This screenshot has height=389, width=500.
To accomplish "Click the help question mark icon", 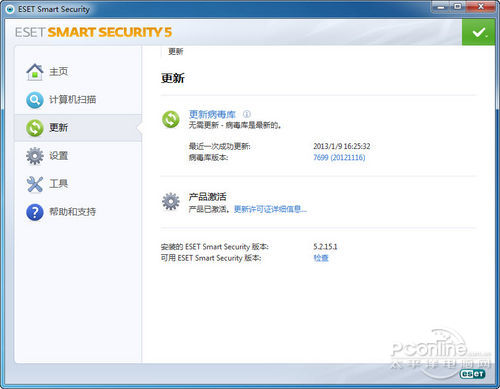I will point(35,212).
